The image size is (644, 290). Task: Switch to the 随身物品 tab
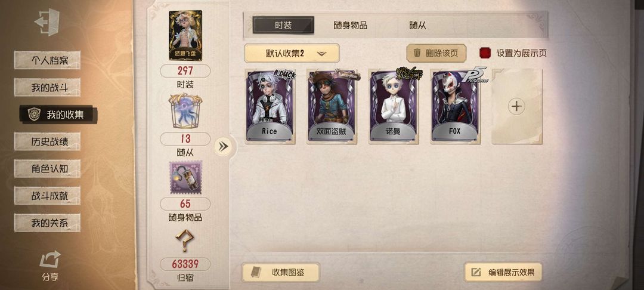point(351,26)
